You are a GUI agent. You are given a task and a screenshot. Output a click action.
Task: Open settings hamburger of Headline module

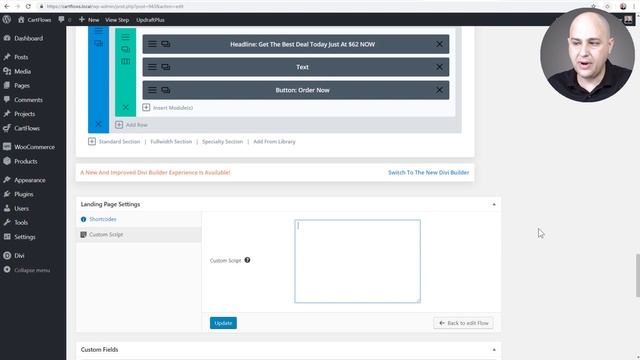click(152, 44)
